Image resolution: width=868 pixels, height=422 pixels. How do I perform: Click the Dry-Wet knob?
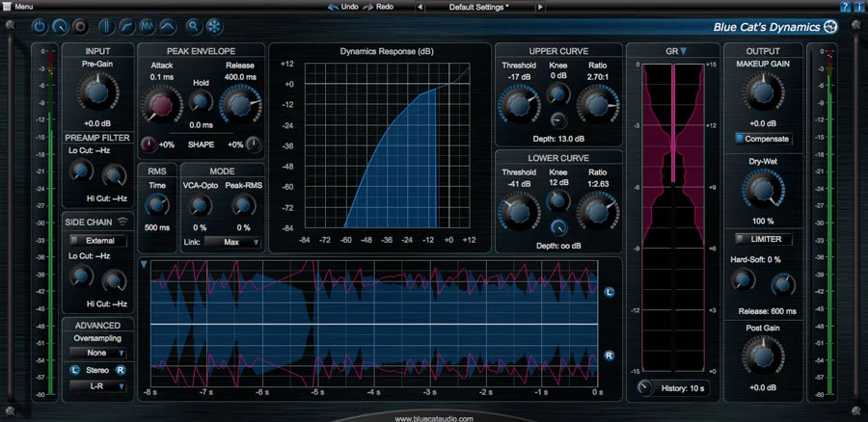tap(763, 190)
